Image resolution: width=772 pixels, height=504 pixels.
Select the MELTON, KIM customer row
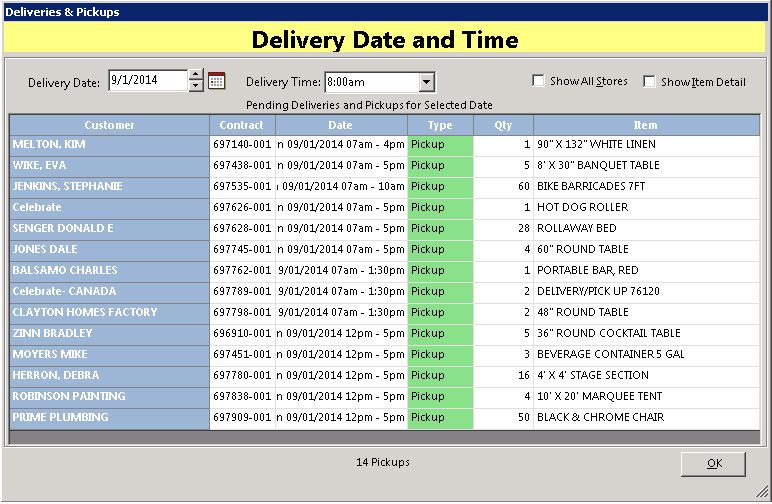[109, 144]
